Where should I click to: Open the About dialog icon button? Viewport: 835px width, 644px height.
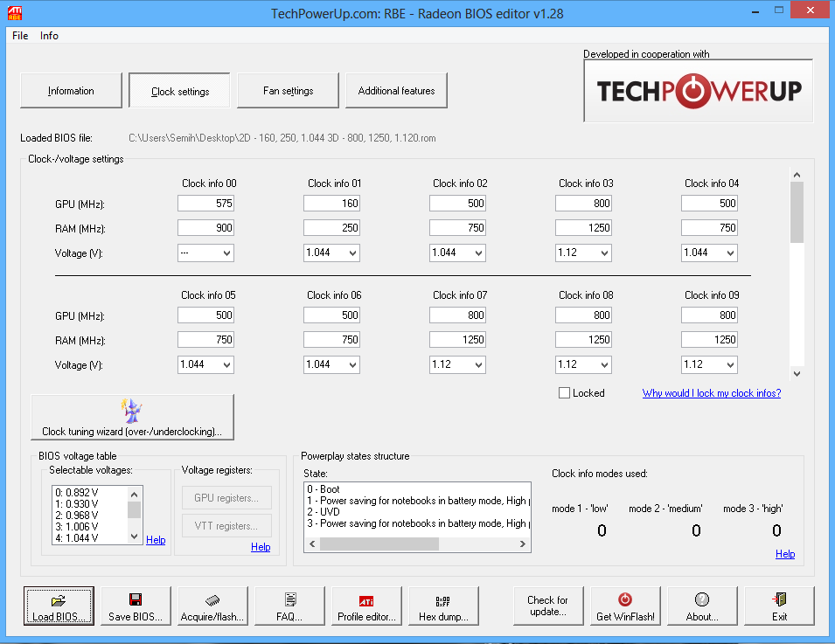[x=701, y=606]
